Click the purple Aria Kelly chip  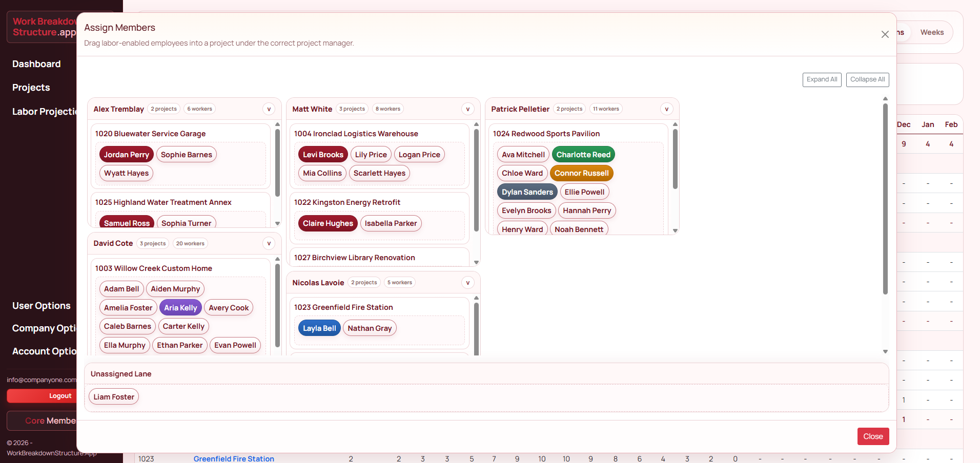(180, 308)
